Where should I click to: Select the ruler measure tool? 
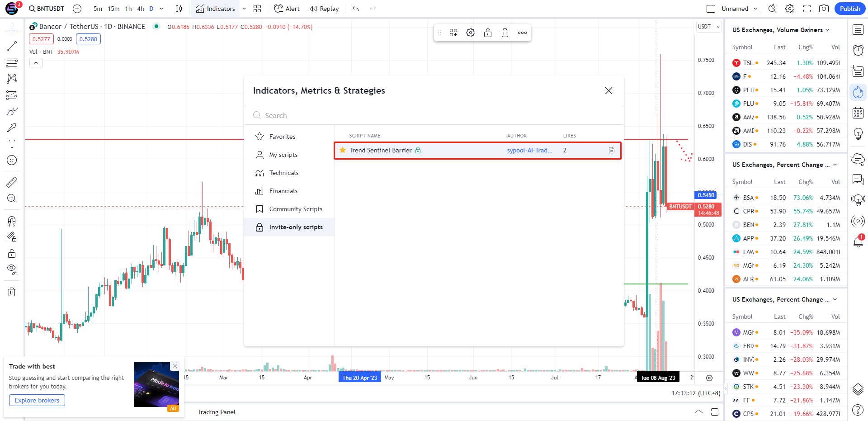click(12, 182)
